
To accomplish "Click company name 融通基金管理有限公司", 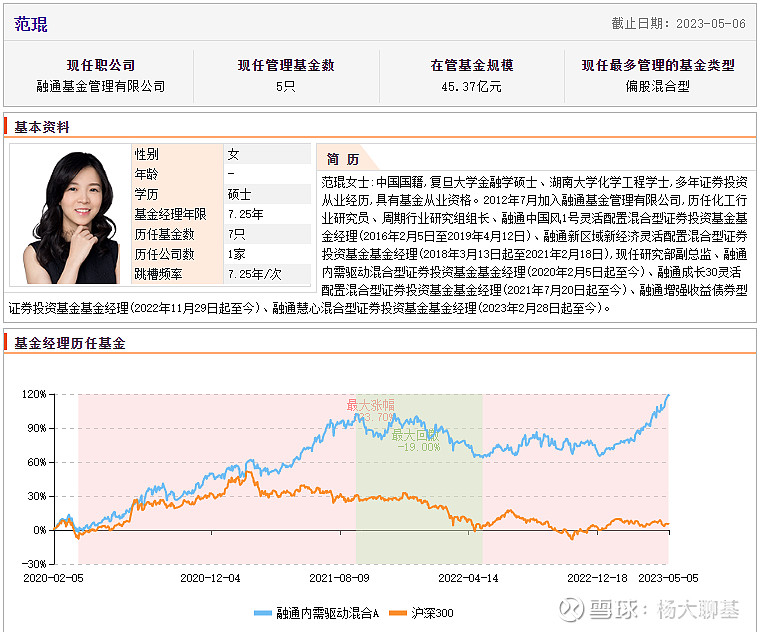I will tap(100, 86).
